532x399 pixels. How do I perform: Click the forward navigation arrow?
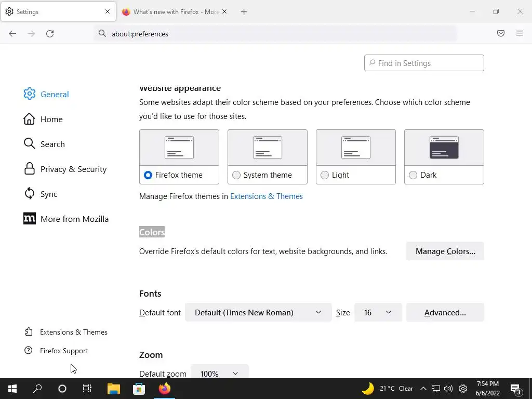(x=31, y=34)
